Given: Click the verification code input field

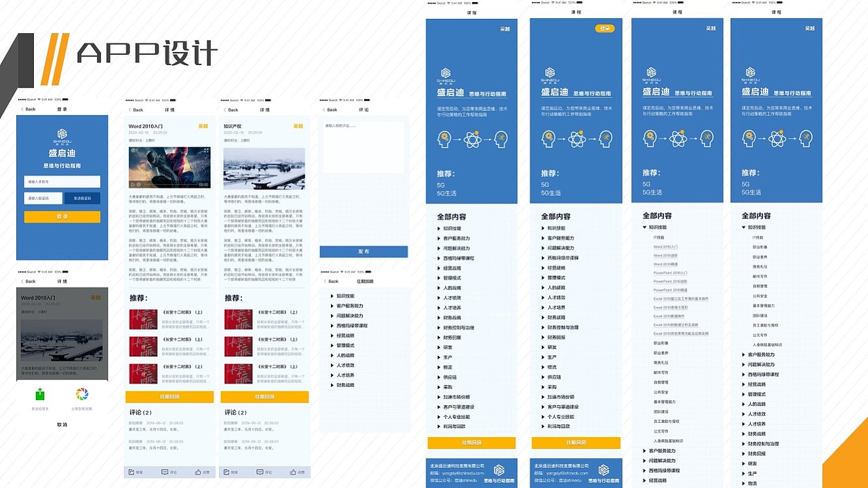Looking at the screenshot, I should 43,199.
